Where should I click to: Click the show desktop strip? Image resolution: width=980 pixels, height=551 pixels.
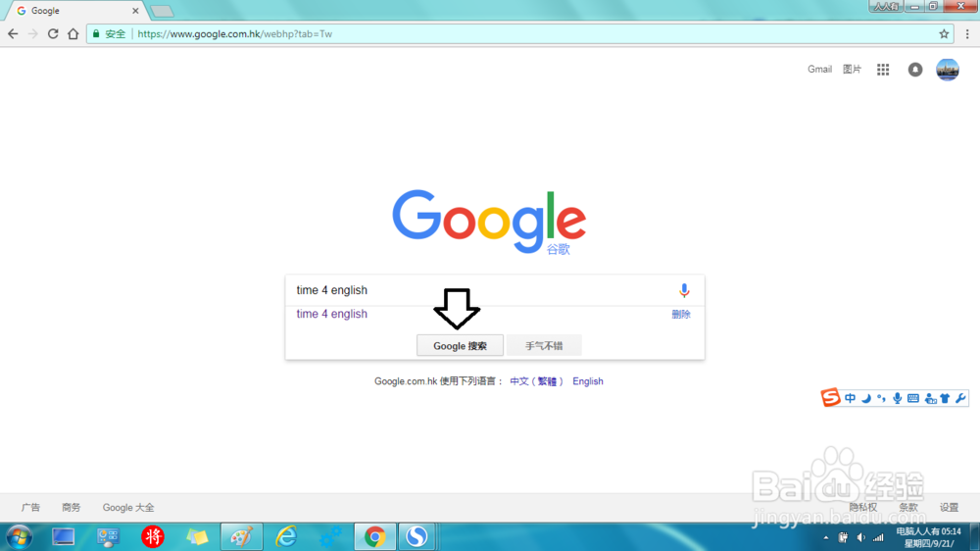pos(975,536)
